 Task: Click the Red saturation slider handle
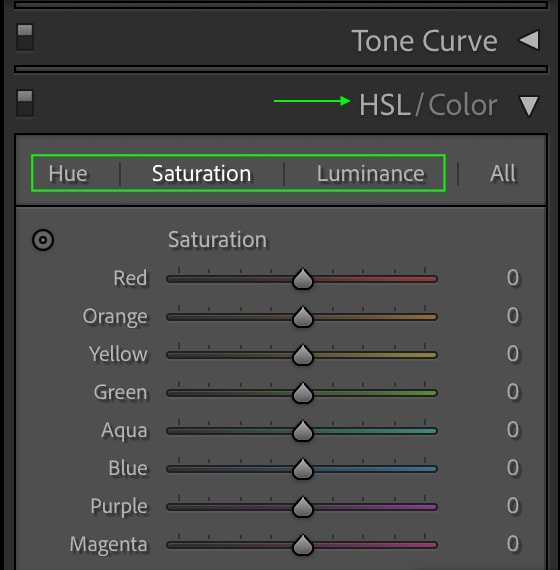pos(303,279)
